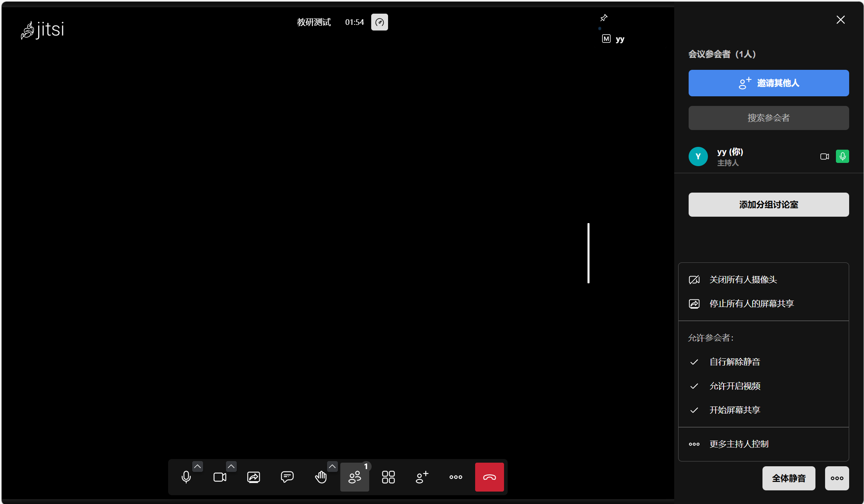Choose 更多主持人控制 menu entry
864x504 pixels.
coord(739,444)
